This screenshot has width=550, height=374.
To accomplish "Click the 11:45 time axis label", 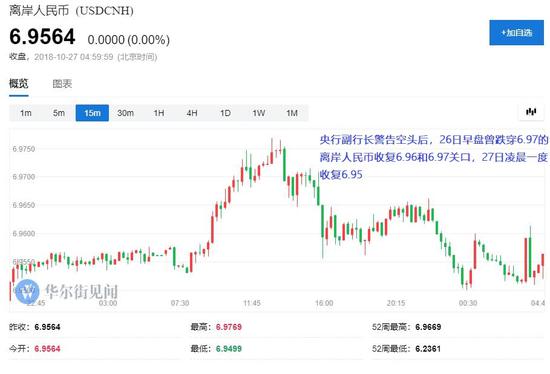I will pyautogui.click(x=252, y=303).
